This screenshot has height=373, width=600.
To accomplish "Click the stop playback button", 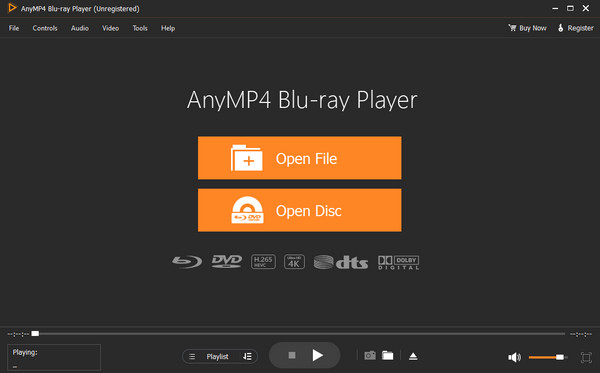I will pos(292,355).
